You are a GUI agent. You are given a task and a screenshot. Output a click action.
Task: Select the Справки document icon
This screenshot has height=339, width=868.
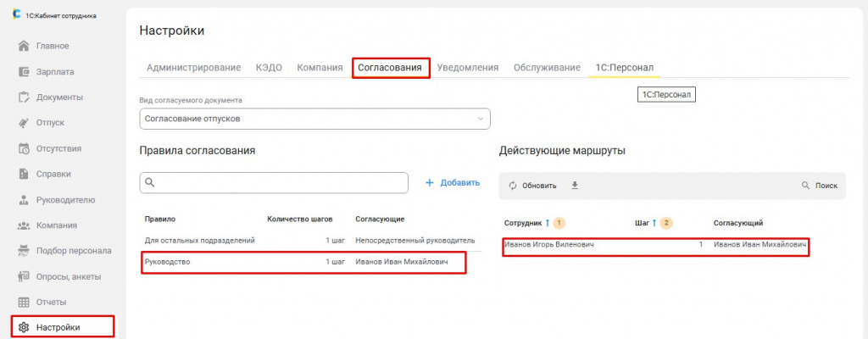click(x=25, y=175)
